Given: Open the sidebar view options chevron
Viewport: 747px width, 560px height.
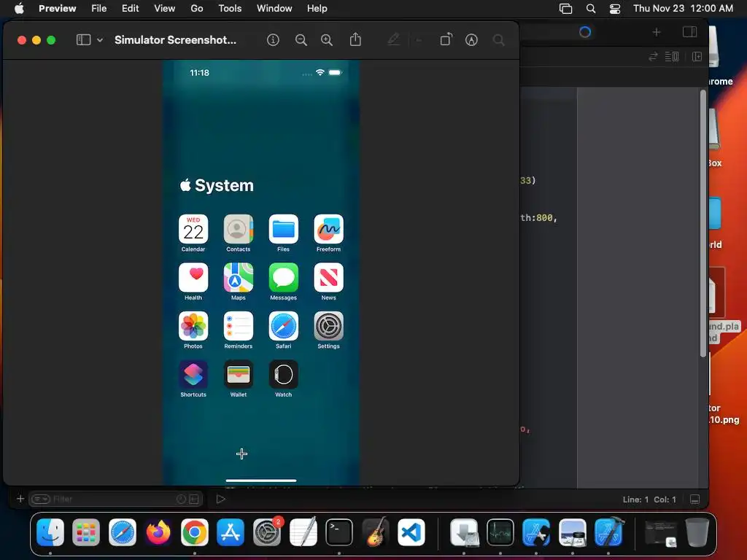Looking at the screenshot, I should pyautogui.click(x=100, y=40).
